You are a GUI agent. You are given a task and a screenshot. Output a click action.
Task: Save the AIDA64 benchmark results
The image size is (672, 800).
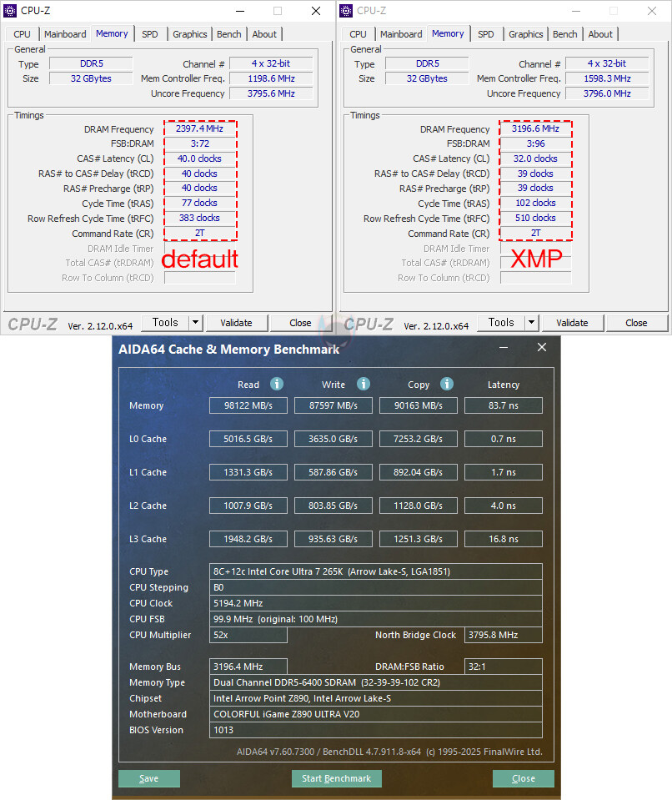[x=148, y=778]
